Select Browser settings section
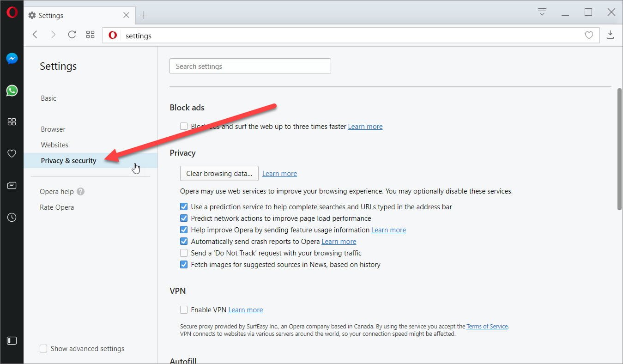 click(53, 129)
